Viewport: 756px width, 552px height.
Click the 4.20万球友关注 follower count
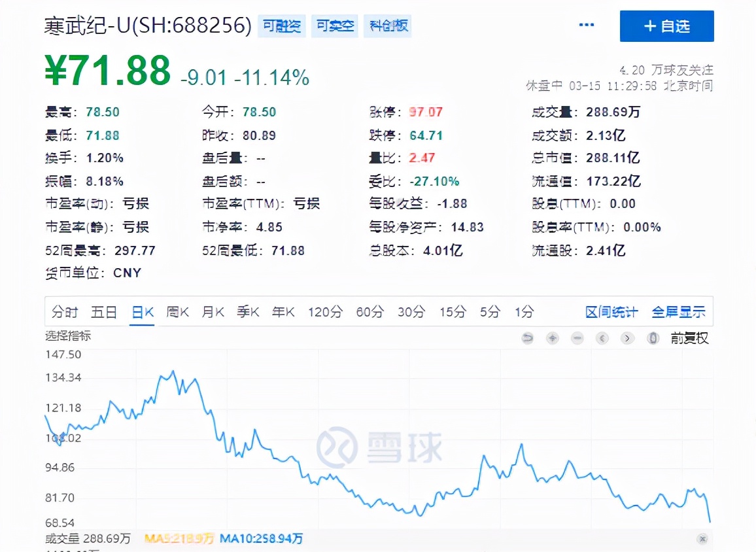pyautogui.click(x=666, y=71)
